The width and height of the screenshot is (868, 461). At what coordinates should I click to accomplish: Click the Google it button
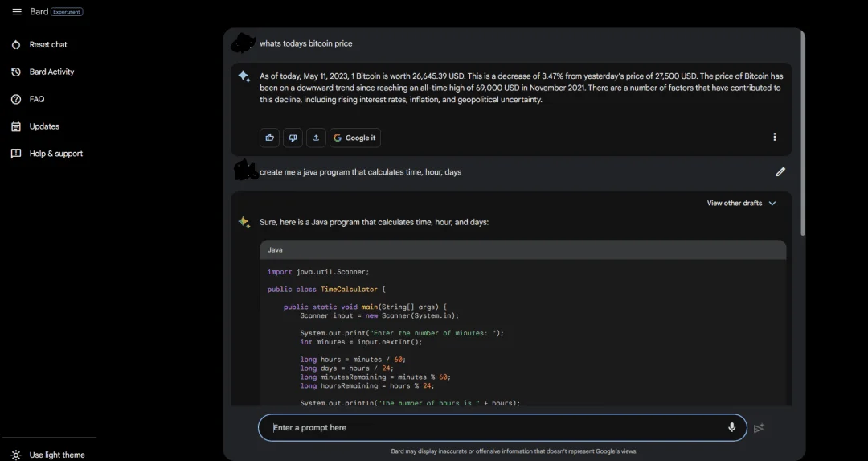tap(355, 138)
